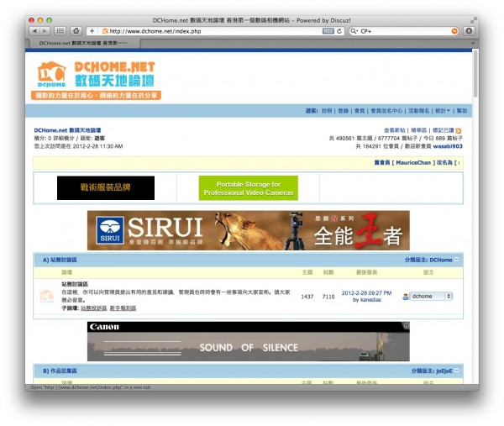This screenshot has width=504, height=426.
Task: Click the 註冊 register link
Action: (327, 111)
